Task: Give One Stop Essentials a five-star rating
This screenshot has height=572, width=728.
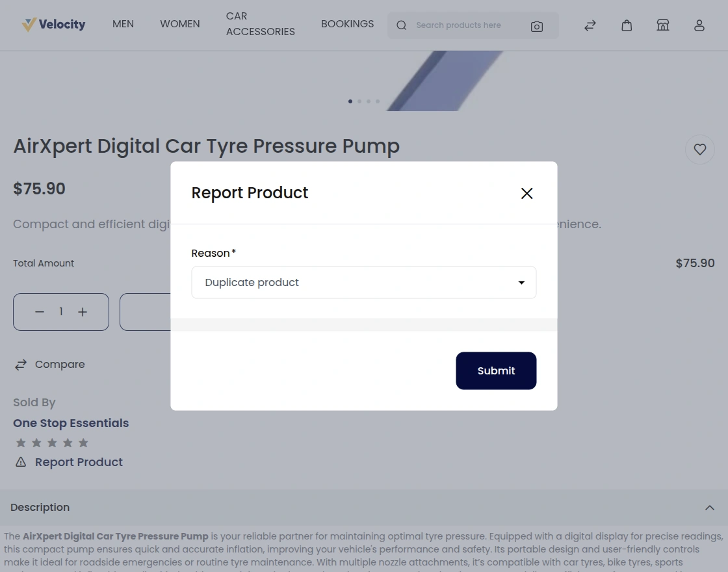Action: tap(83, 443)
